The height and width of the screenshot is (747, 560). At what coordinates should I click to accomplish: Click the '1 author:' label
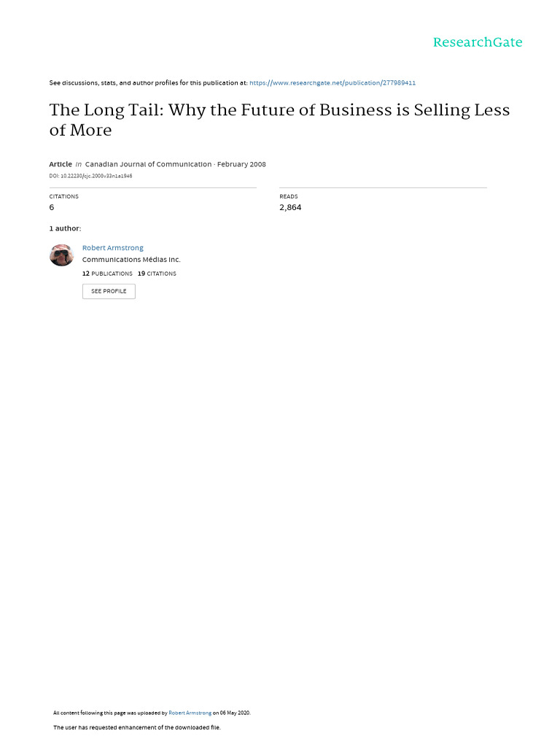[65, 228]
